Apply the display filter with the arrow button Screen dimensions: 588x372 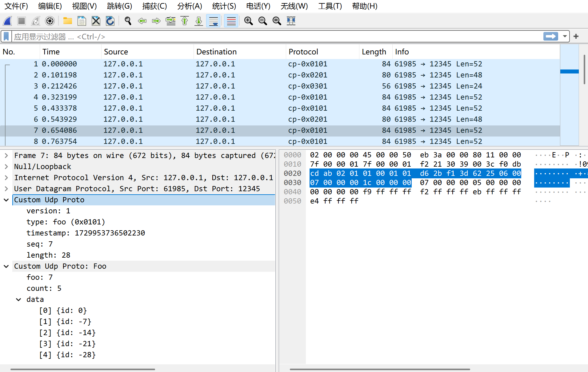pos(550,37)
